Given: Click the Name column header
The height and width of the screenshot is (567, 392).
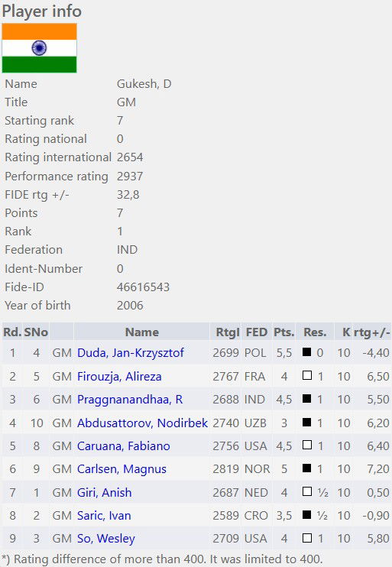Looking at the screenshot, I should pyautogui.click(x=142, y=332).
